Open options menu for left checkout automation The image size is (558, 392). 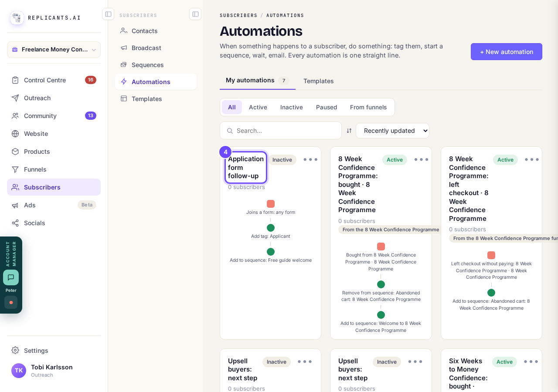532,159
